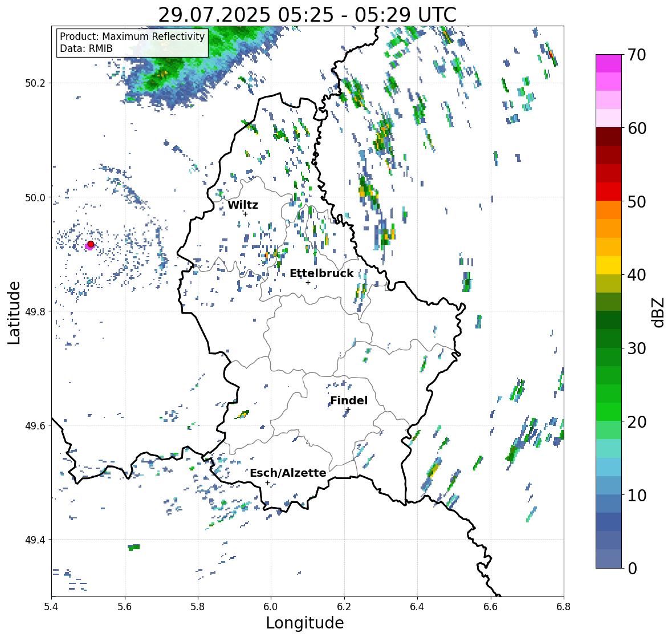Click the cross marker under Esch/Alzette

pos(267,482)
